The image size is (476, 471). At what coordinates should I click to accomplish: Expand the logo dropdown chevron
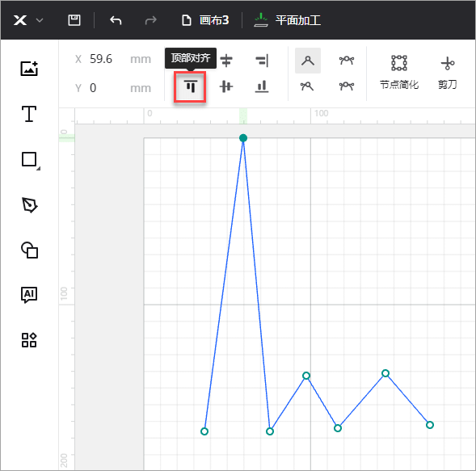tap(40, 20)
